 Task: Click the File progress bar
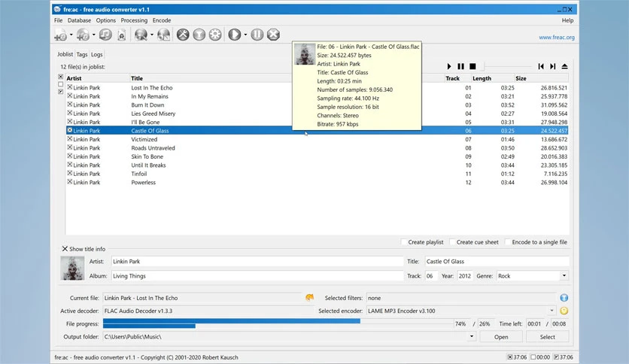(278, 323)
